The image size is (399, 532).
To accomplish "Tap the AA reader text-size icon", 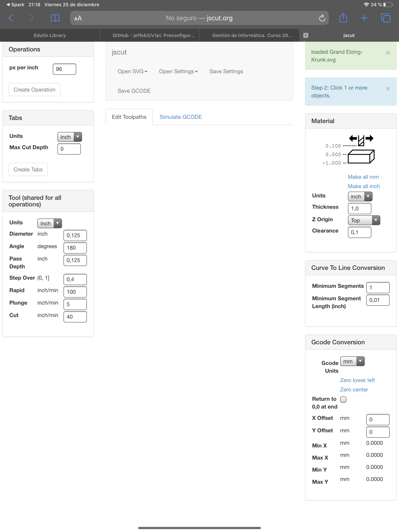I will click(x=78, y=18).
